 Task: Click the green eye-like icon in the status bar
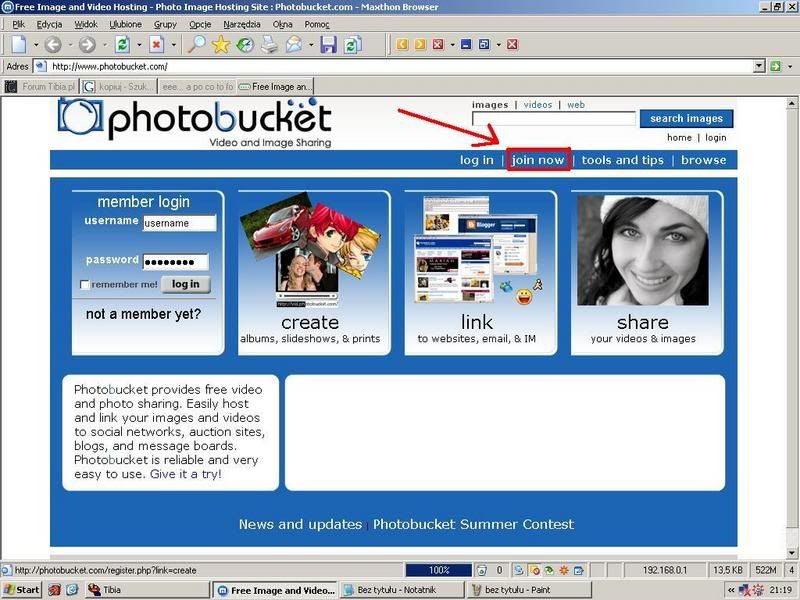[x=549, y=570]
